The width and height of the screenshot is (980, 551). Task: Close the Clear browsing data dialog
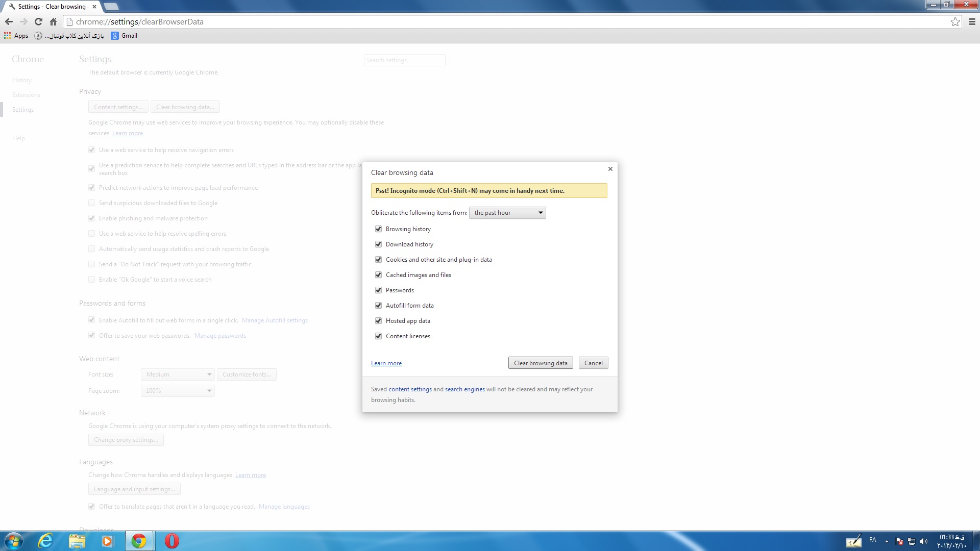610,169
